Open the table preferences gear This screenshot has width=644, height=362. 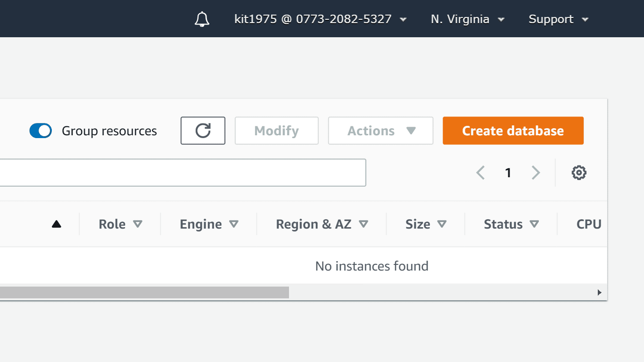tap(579, 173)
